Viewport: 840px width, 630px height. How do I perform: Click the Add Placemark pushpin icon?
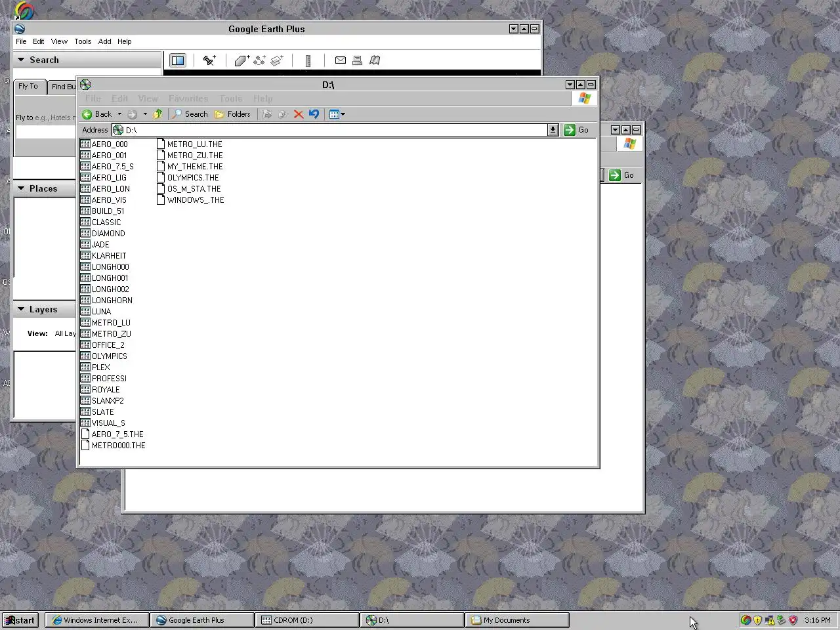[209, 60]
